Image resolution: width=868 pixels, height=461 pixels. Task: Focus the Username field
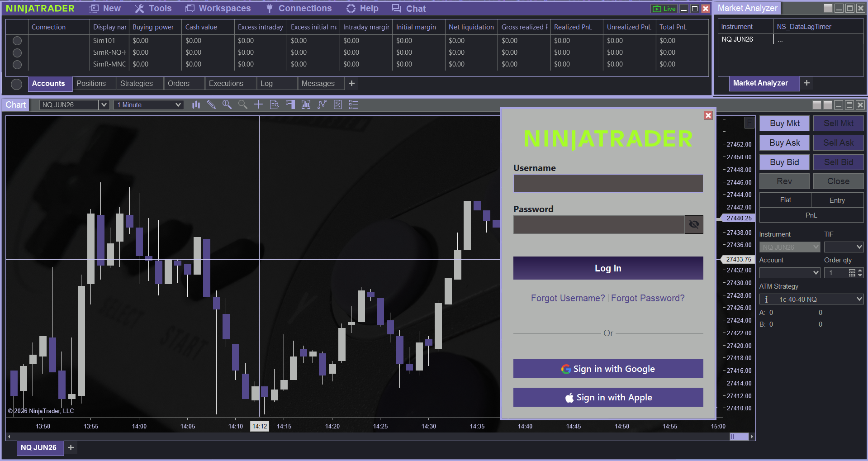(x=608, y=184)
